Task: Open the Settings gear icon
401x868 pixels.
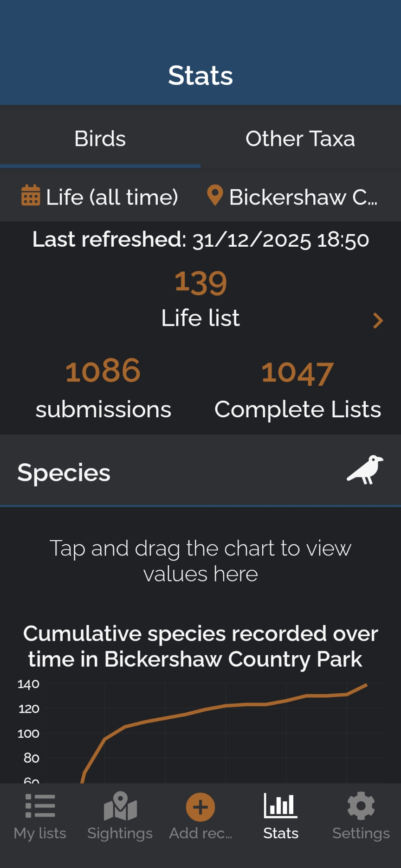Action: (x=361, y=806)
